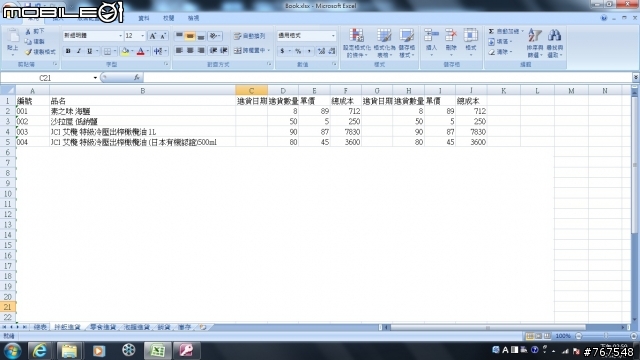Click the Windows Start orb
The height and width of the screenshot is (360, 640).
click(x=12, y=351)
